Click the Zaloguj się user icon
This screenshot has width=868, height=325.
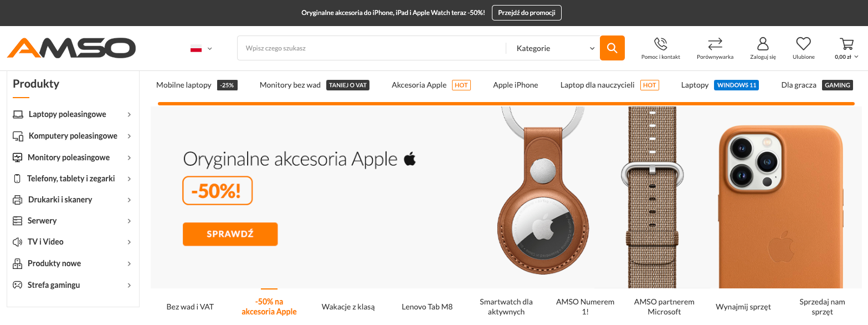click(x=763, y=44)
